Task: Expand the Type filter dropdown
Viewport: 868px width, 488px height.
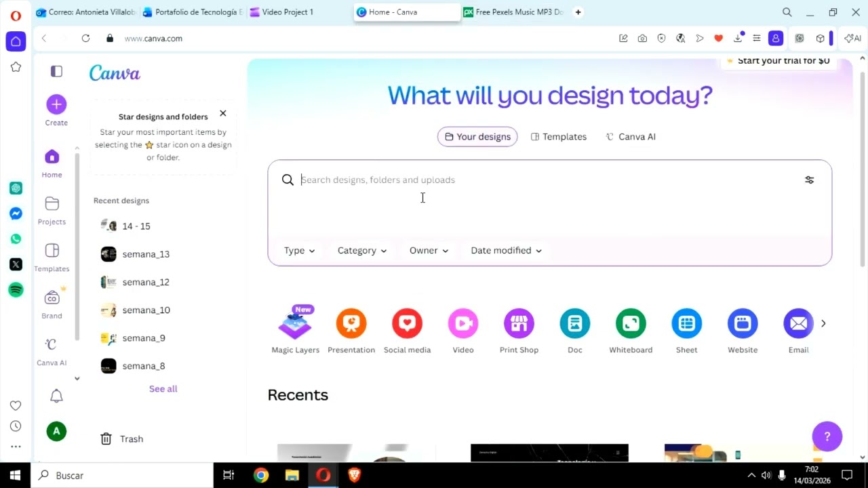Action: coord(299,251)
